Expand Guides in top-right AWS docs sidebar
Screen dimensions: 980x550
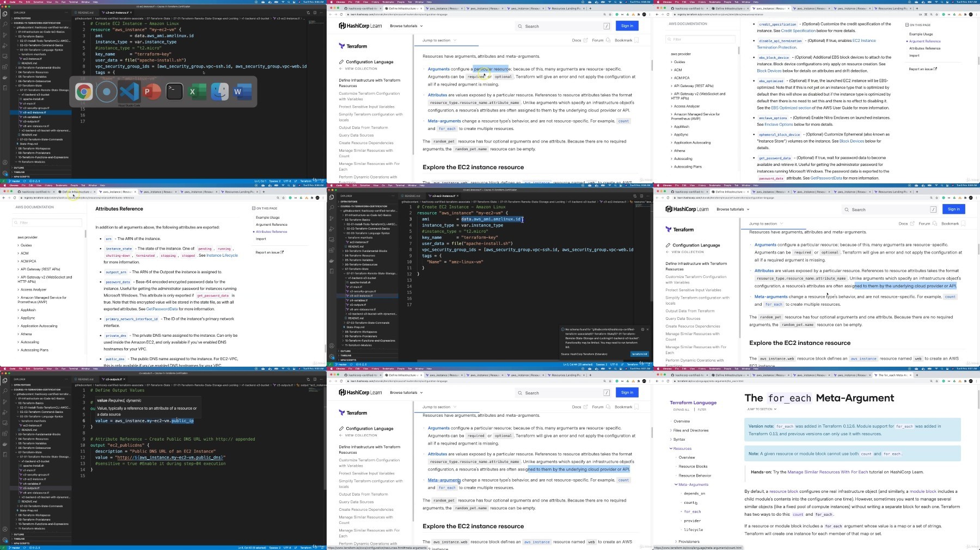[679, 62]
